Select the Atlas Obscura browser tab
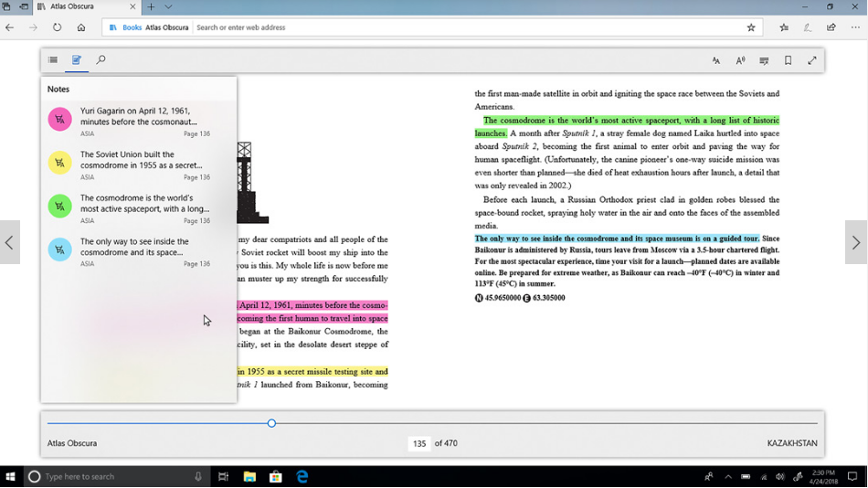This screenshot has height=488, width=868. click(x=87, y=6)
